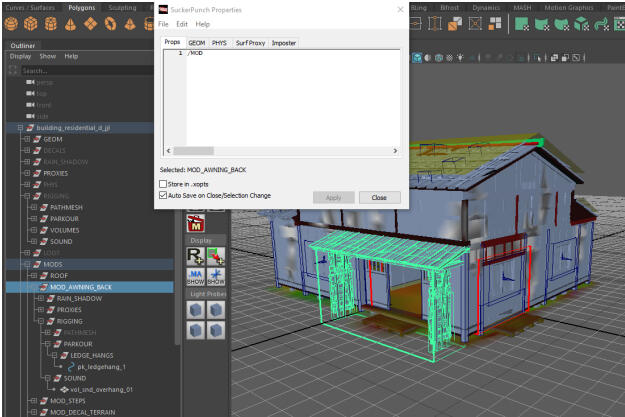Viewport: 625px width, 417px height.
Task: Click the MA SHOW icon in Display panel
Action: [195, 276]
